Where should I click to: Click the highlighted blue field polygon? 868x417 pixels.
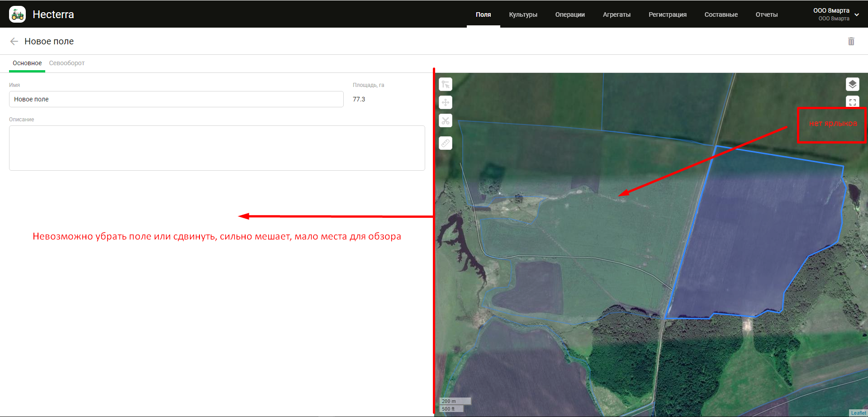(x=760, y=235)
